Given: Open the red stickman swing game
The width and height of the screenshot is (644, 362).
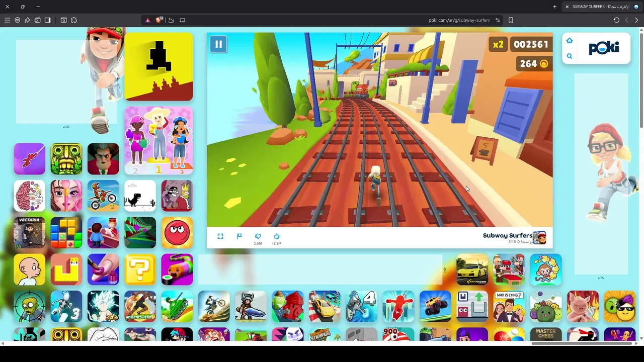Looking at the screenshot, I should click(x=29, y=159).
